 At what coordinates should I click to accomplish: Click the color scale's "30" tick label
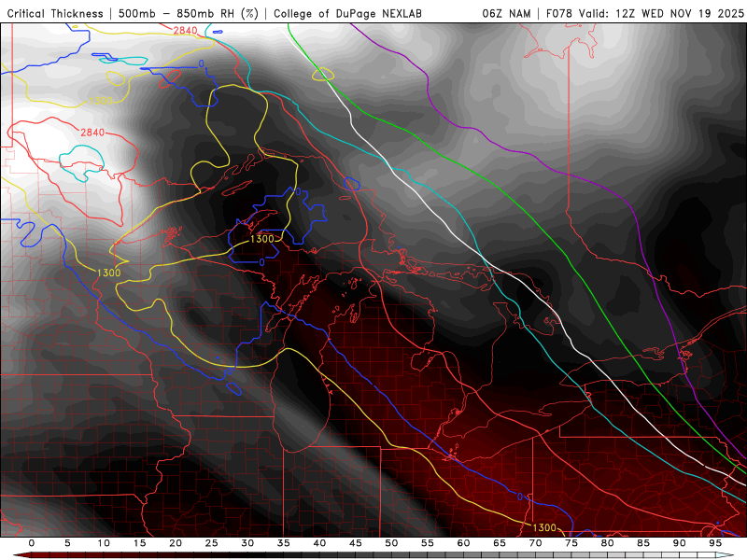tap(247, 543)
